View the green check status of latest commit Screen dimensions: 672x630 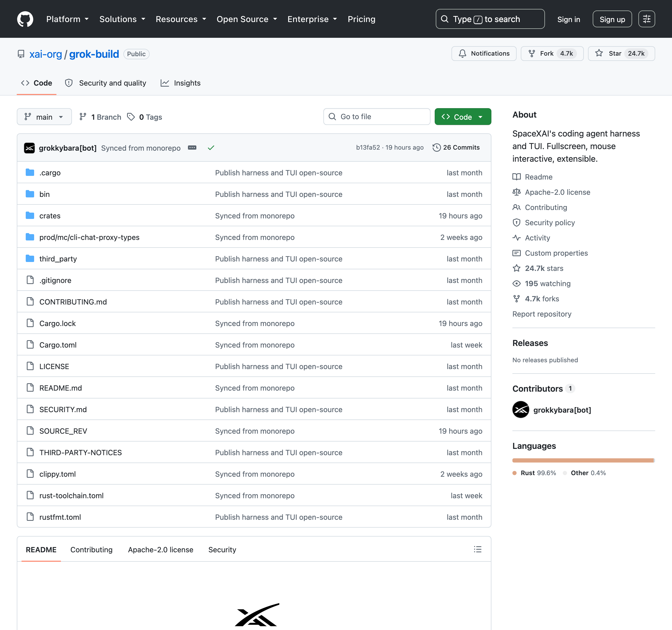pos(211,148)
